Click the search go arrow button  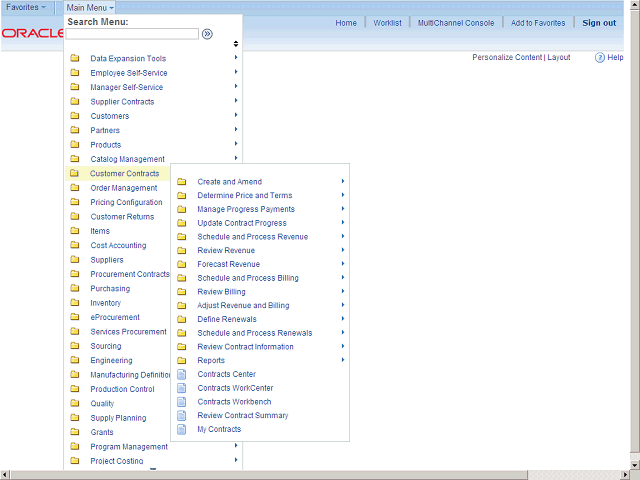click(x=207, y=34)
